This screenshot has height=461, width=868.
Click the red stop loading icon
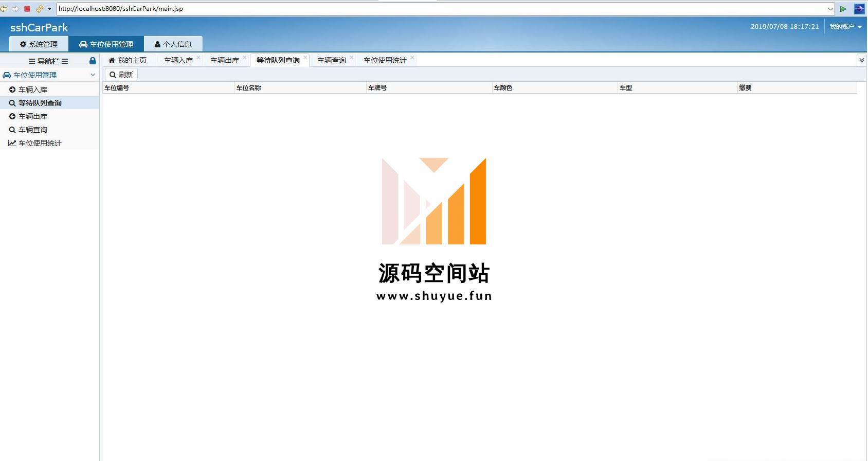[x=27, y=9]
